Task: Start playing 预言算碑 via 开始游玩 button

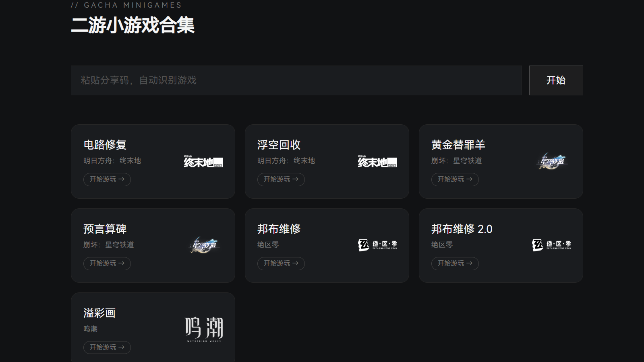Action: coord(107,263)
